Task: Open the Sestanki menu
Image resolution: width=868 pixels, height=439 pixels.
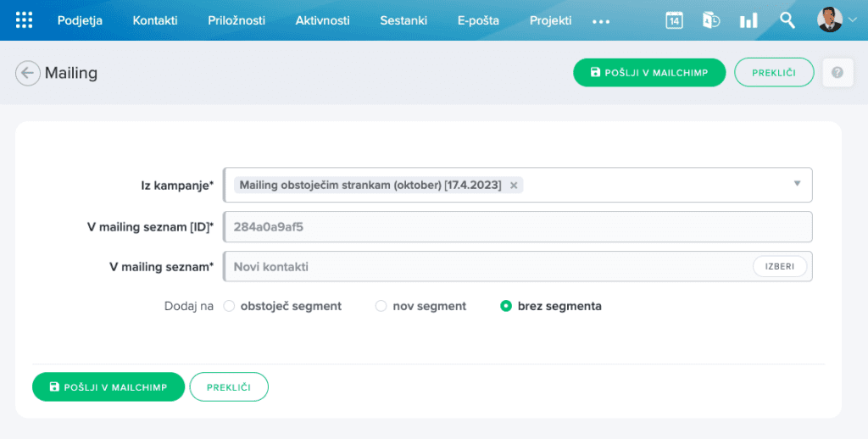Action: point(403,20)
